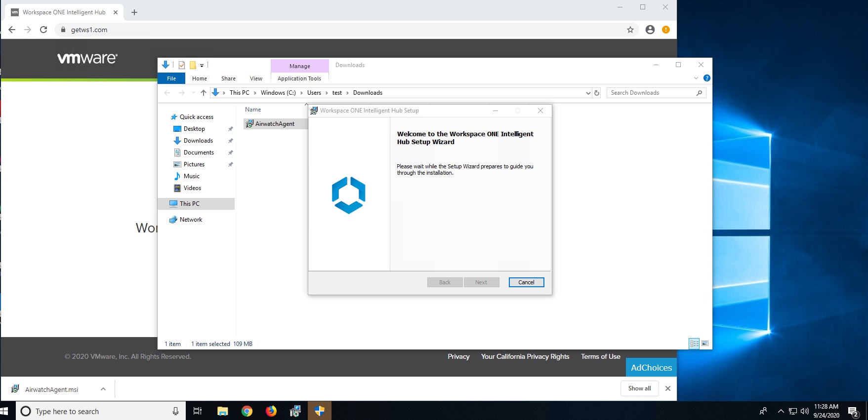Click Chrome forward navigation arrow
This screenshot has width=868, height=420.
[x=28, y=30]
